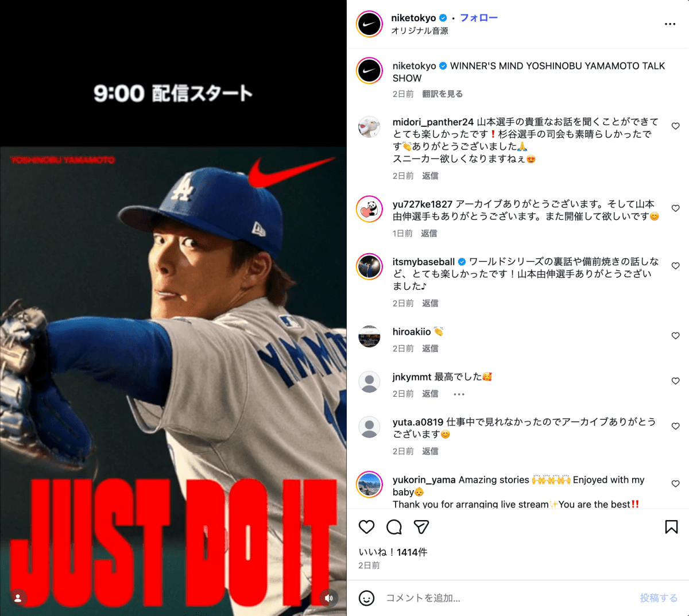Focus the コメントを追加 input field

pos(508,598)
